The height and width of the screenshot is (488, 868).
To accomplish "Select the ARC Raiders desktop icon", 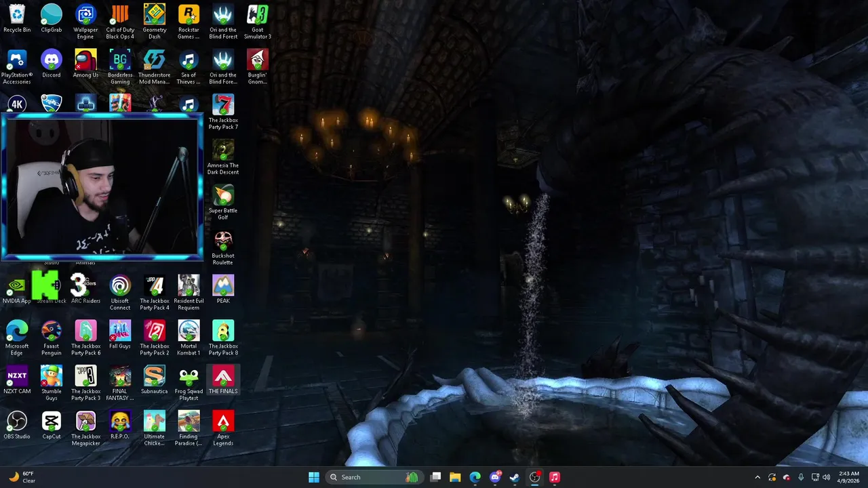I will (x=85, y=290).
